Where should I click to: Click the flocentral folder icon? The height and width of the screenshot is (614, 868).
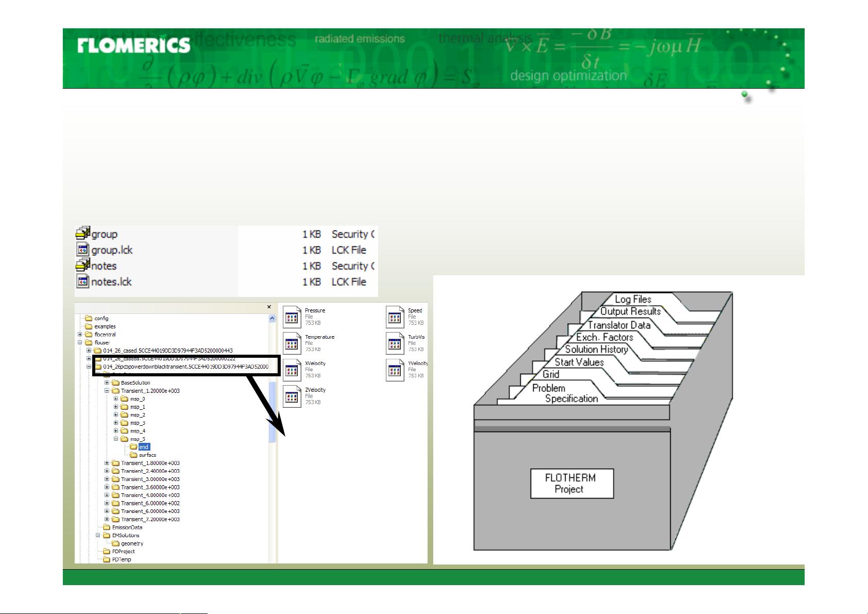tap(89, 335)
